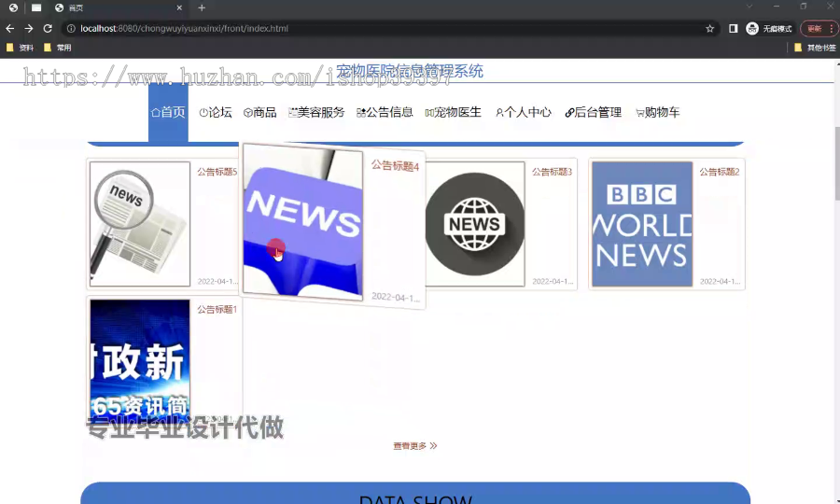
Task: Open the 宠物医生 navigation item
Action: pyautogui.click(x=454, y=112)
